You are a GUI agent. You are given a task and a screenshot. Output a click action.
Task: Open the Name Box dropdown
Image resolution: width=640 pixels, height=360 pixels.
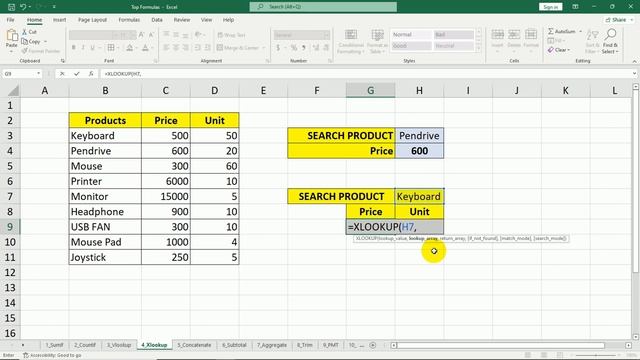click(x=38, y=74)
